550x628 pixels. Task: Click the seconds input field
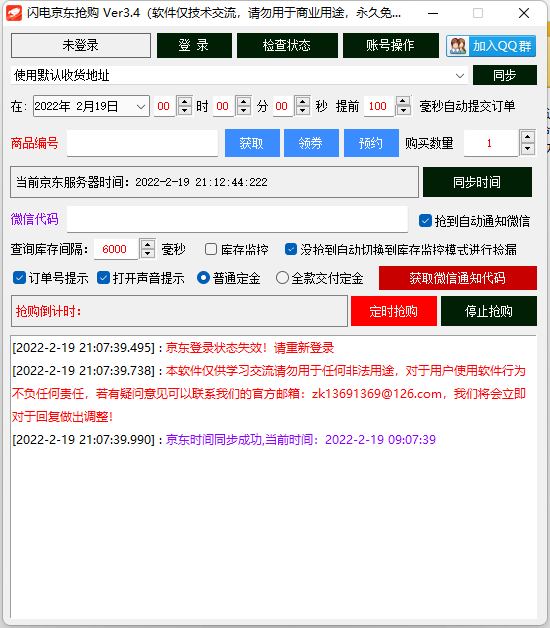(x=283, y=107)
